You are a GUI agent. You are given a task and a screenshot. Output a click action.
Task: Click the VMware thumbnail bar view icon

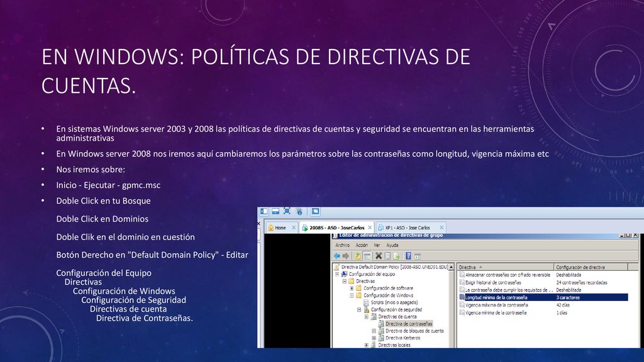point(275,211)
